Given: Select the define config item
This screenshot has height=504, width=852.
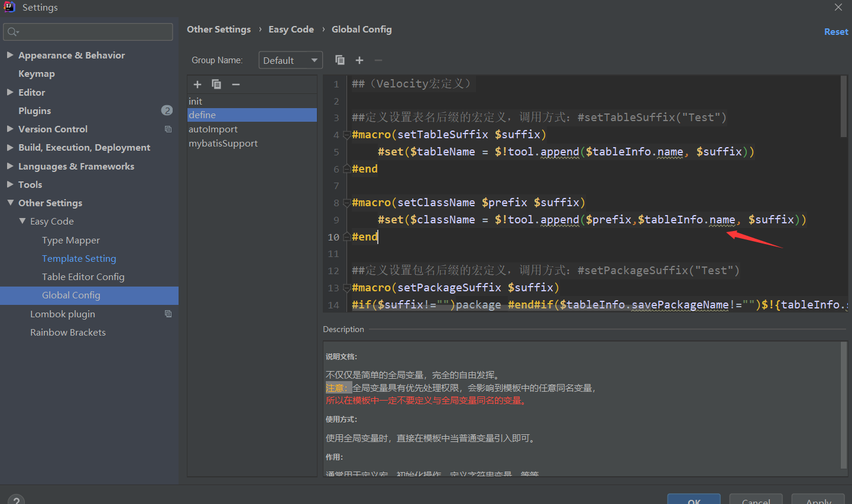Looking at the screenshot, I should coord(252,115).
